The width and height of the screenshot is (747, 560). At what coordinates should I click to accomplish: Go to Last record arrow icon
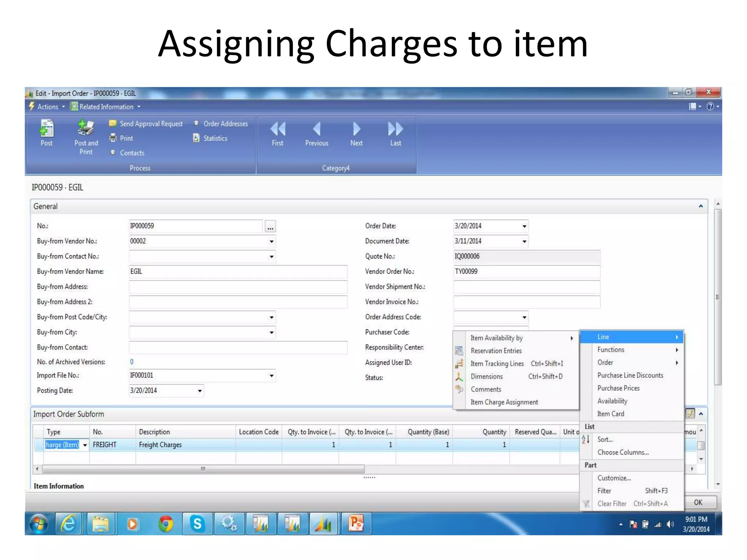(x=395, y=129)
